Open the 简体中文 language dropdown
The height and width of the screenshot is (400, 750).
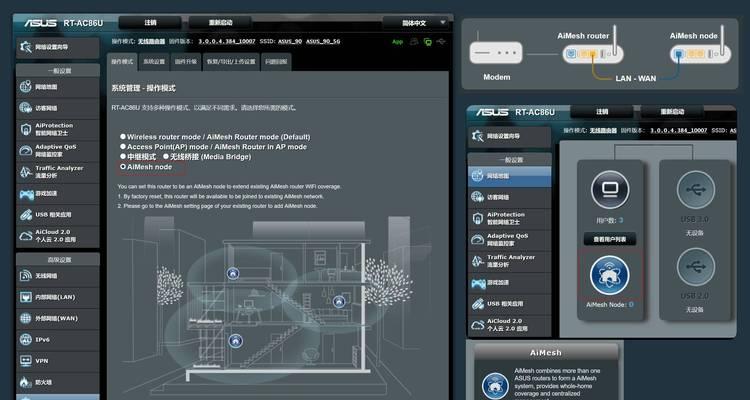point(416,23)
